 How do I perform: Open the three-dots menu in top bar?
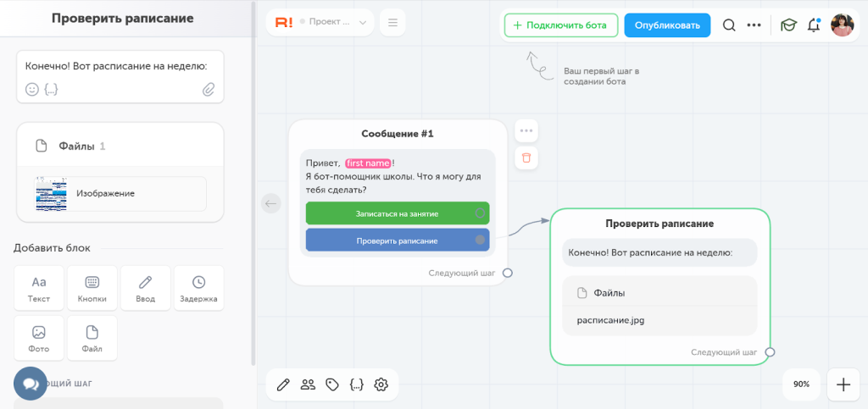click(754, 25)
